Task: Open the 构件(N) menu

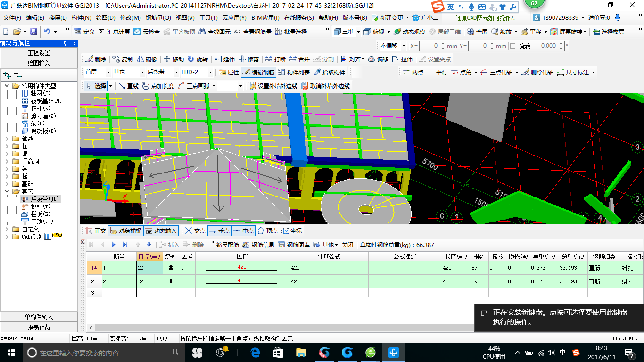Action: tap(81, 18)
